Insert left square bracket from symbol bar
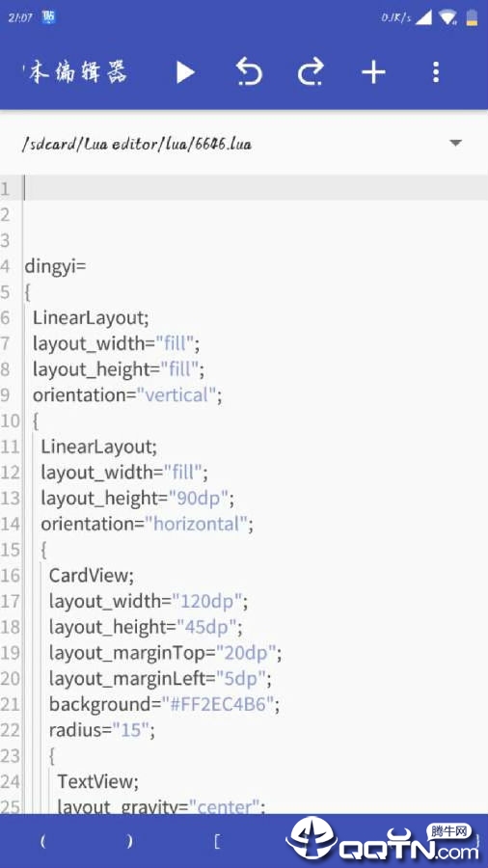 (217, 841)
